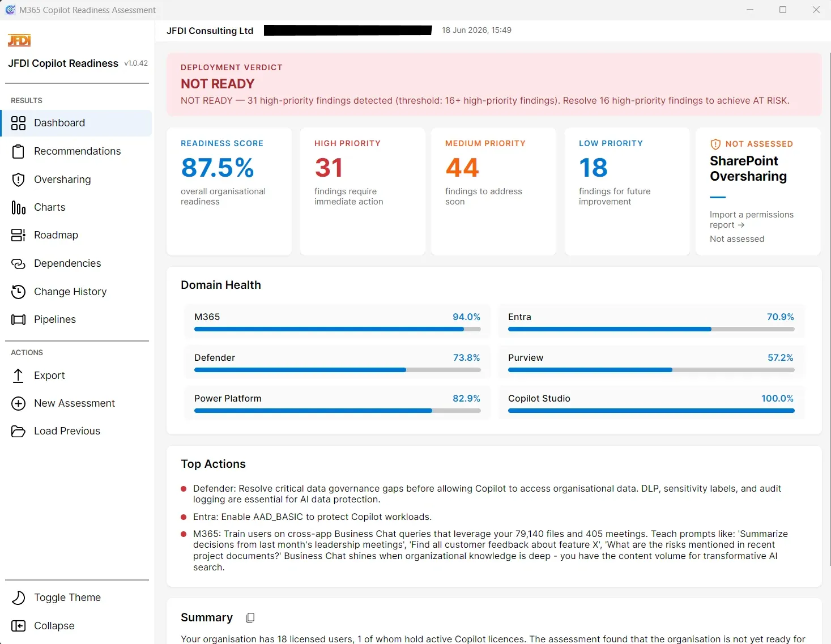Click Import a permissions report link
Image resolution: width=831 pixels, height=644 pixels.
tap(751, 220)
